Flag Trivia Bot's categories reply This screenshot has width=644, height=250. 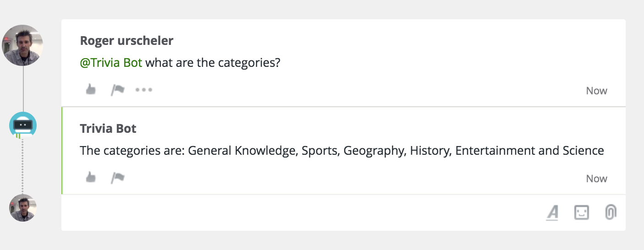tap(118, 178)
